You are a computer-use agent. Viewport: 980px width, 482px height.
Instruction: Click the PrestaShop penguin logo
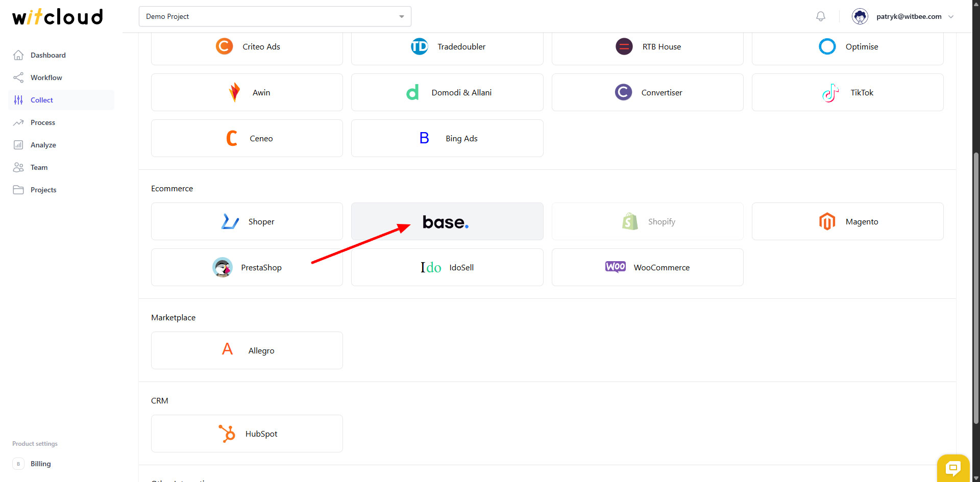tap(223, 267)
